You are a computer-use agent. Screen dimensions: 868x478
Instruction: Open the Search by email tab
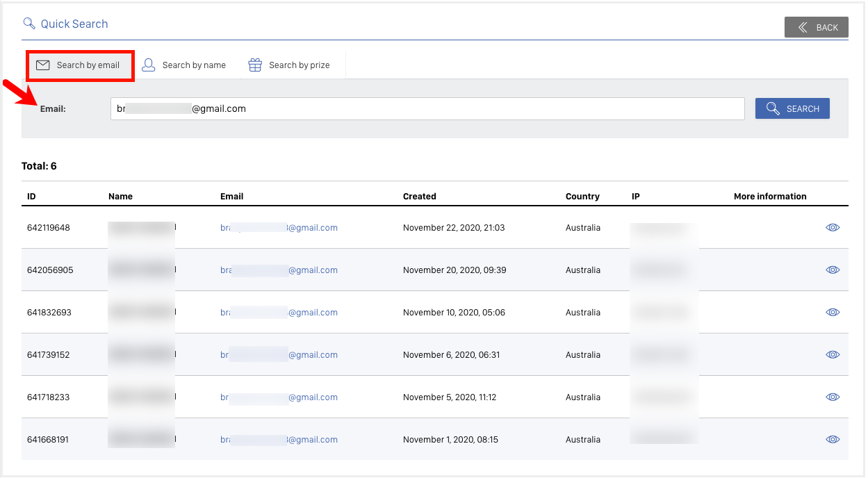click(x=80, y=65)
